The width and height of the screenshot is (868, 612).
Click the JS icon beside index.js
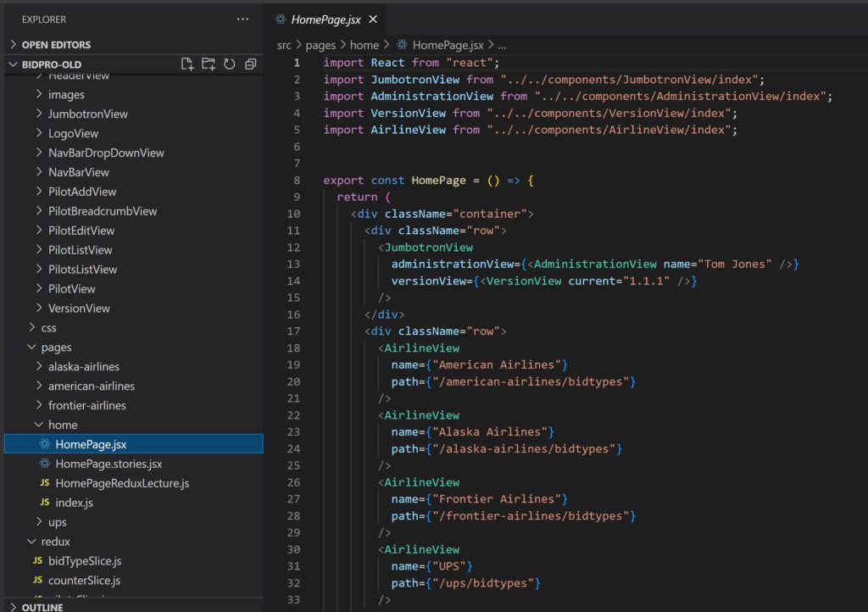[45, 503]
